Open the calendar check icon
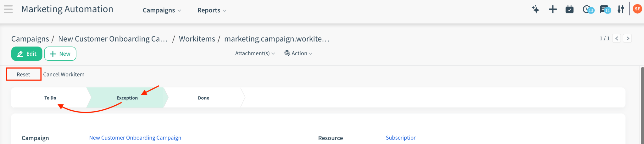The width and height of the screenshot is (644, 144). click(569, 9)
